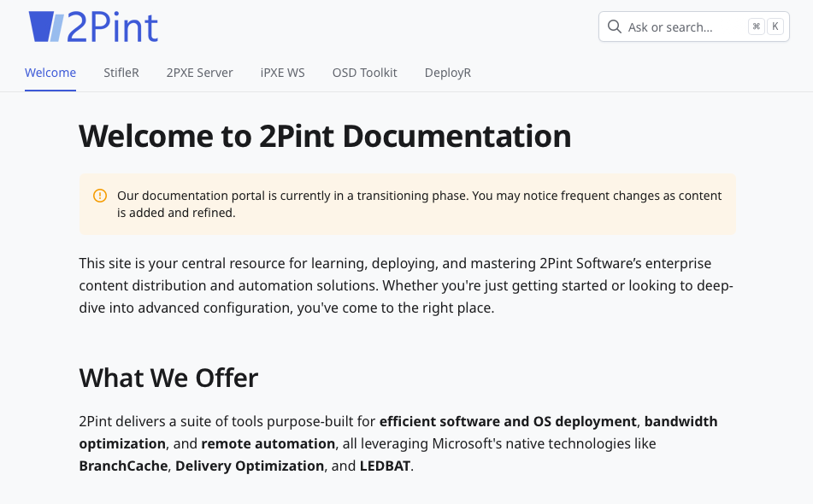
Task: Click the What We Offer heading
Action: coord(168,378)
